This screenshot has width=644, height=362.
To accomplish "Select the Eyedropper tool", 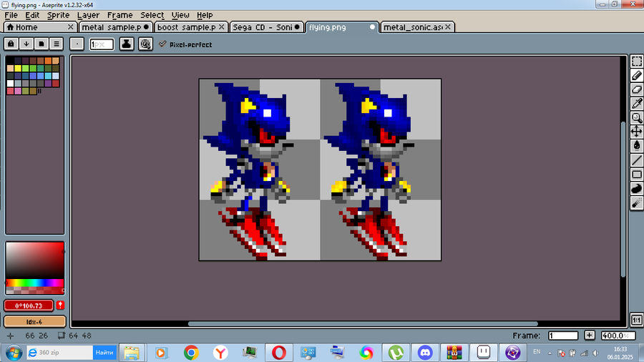I will tap(637, 104).
